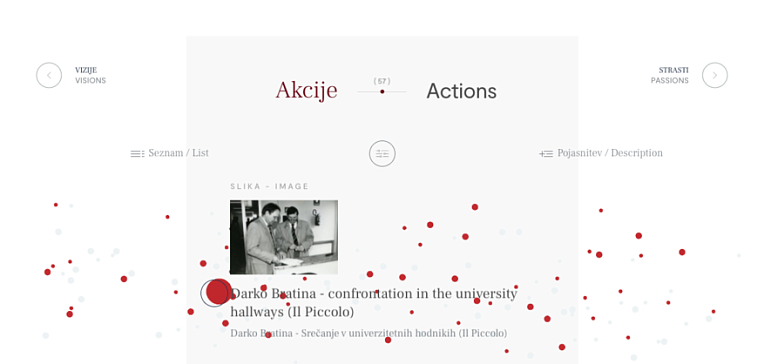Click the small dot under the 57 counter

pos(382,92)
